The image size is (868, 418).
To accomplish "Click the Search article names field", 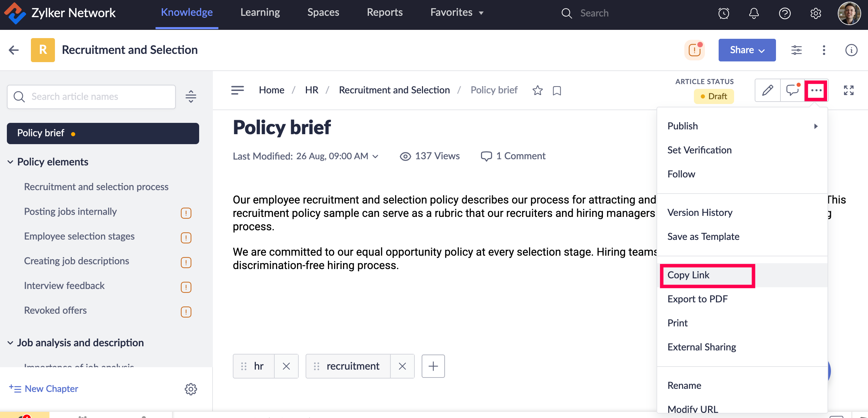I will [91, 97].
